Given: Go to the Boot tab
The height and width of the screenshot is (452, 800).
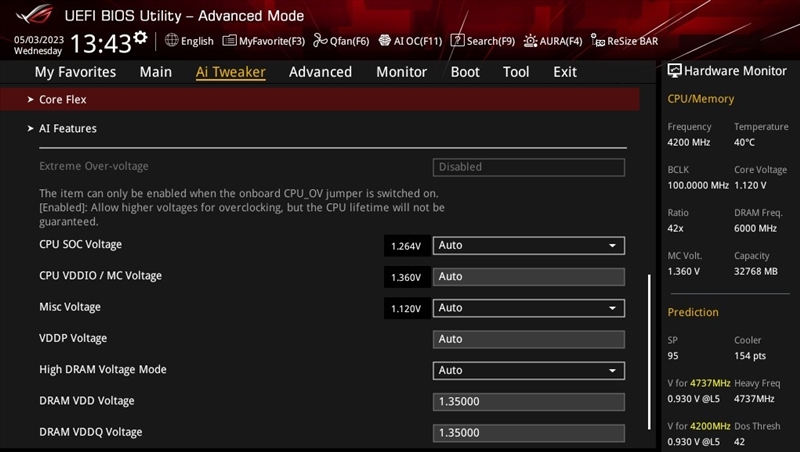Looking at the screenshot, I should 465,72.
